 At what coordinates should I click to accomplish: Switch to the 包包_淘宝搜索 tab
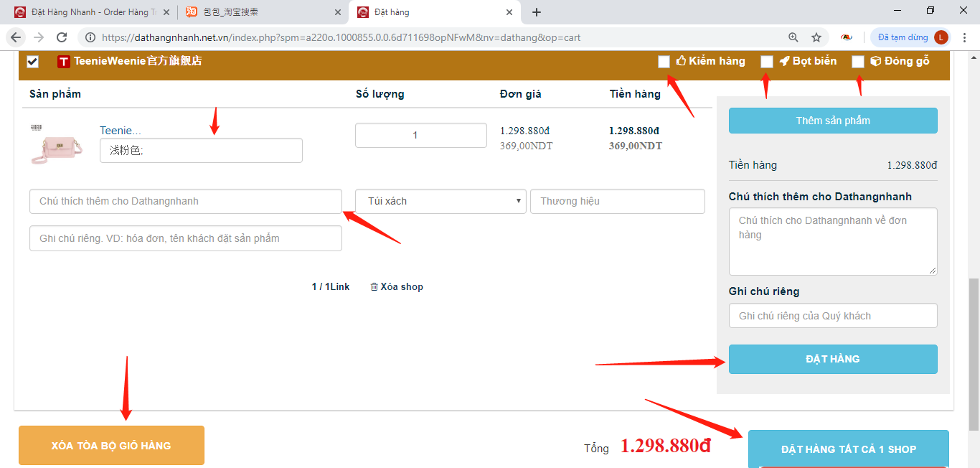[x=258, y=12]
